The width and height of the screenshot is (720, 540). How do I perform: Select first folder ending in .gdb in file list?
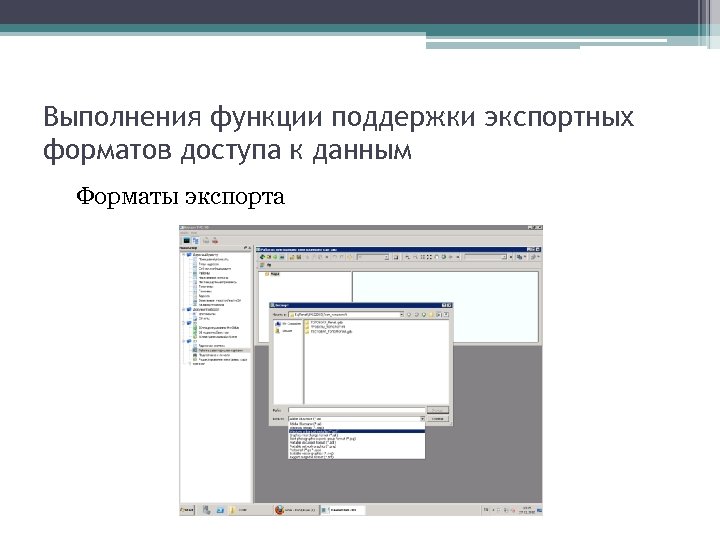(x=324, y=322)
